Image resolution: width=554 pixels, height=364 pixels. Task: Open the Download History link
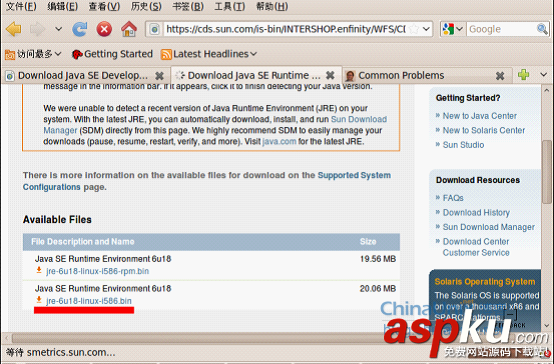coord(476,213)
